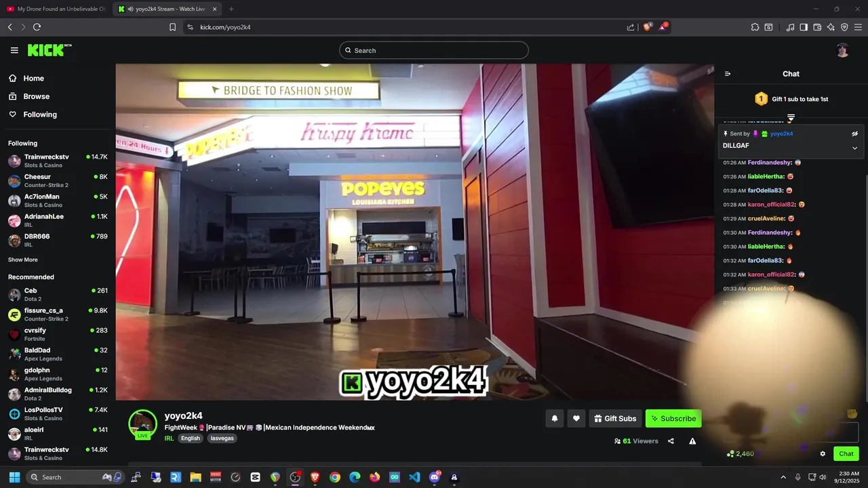The height and width of the screenshot is (488, 868).
Task: Open a new browser tab
Action: (231, 9)
